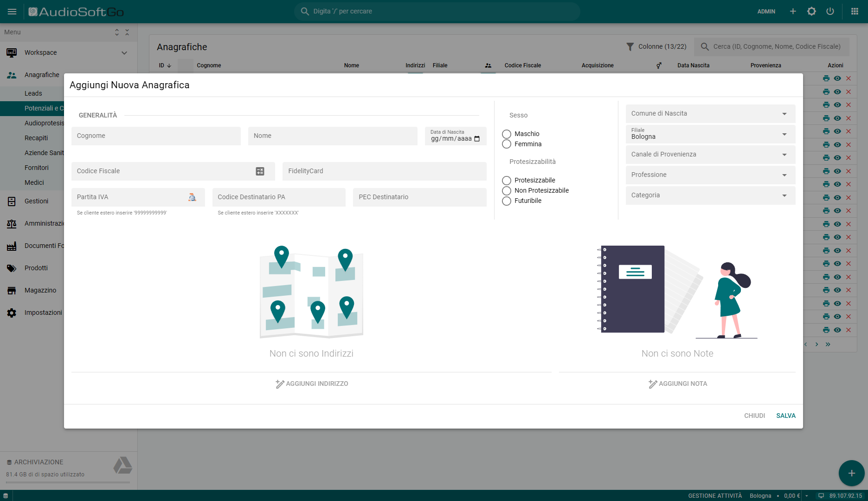Open the Professione dropdown
The width and height of the screenshot is (868, 501).
(710, 175)
